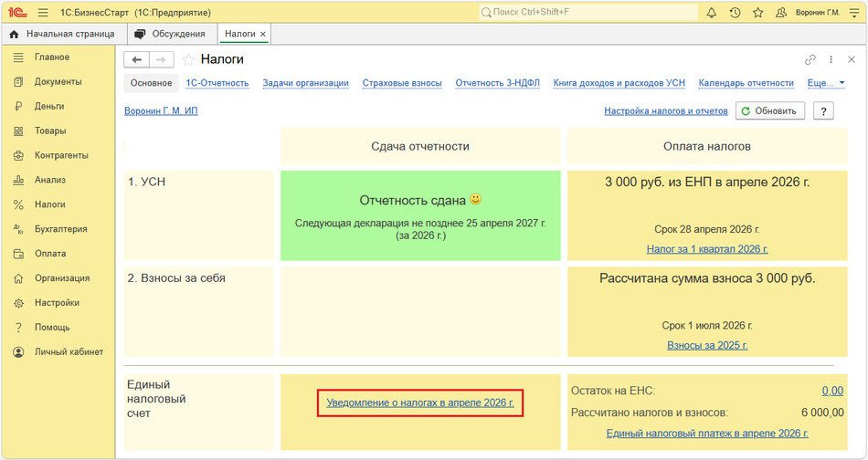The image size is (868, 460).
Task: Click the 6 000,00 calculated taxes value
Action: click(822, 413)
